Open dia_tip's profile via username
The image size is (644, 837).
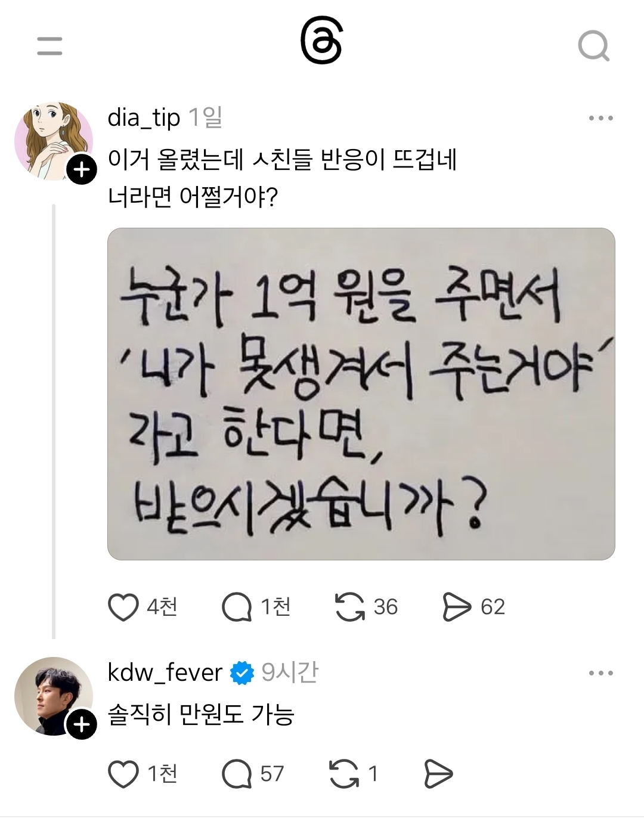pos(144,117)
